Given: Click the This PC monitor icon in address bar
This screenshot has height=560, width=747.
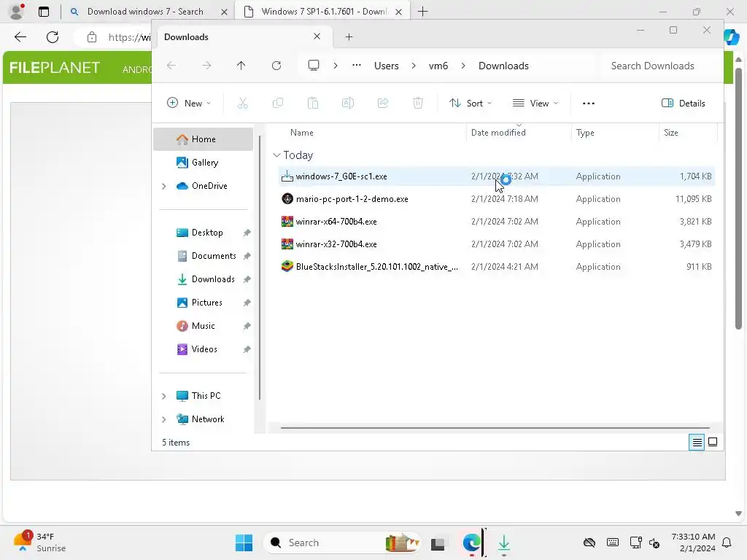Looking at the screenshot, I should 314,66.
